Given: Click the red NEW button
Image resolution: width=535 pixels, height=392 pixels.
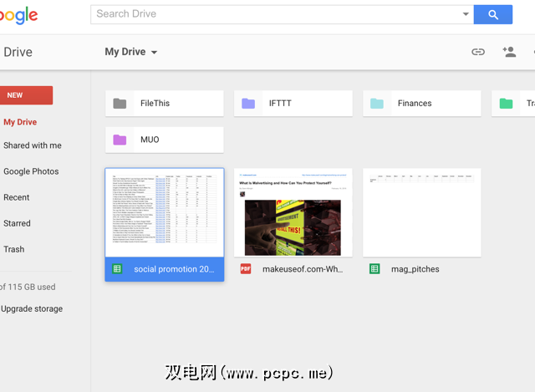Looking at the screenshot, I should click(x=26, y=95).
